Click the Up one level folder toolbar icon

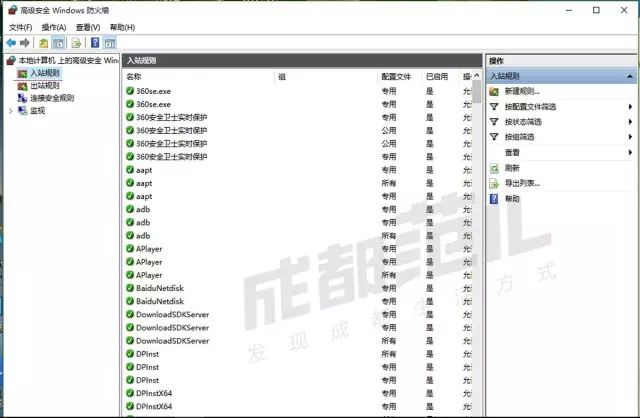click(43, 43)
